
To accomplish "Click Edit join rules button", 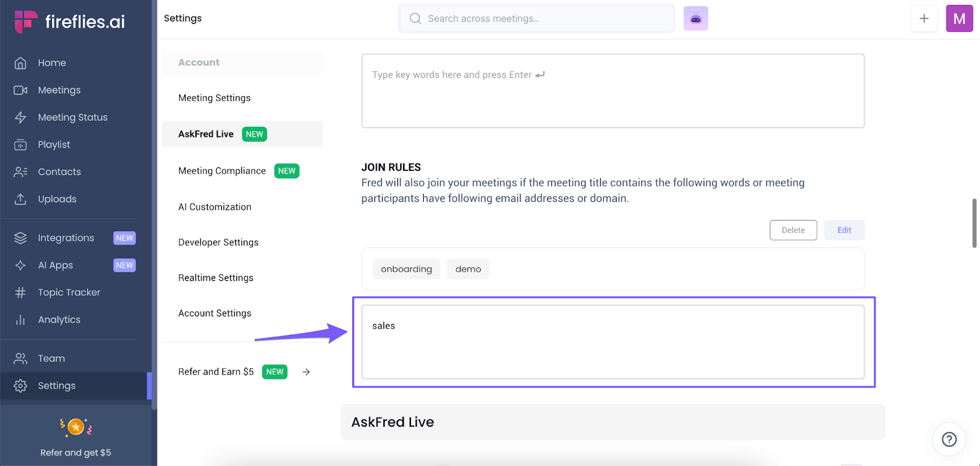I will pos(844,230).
